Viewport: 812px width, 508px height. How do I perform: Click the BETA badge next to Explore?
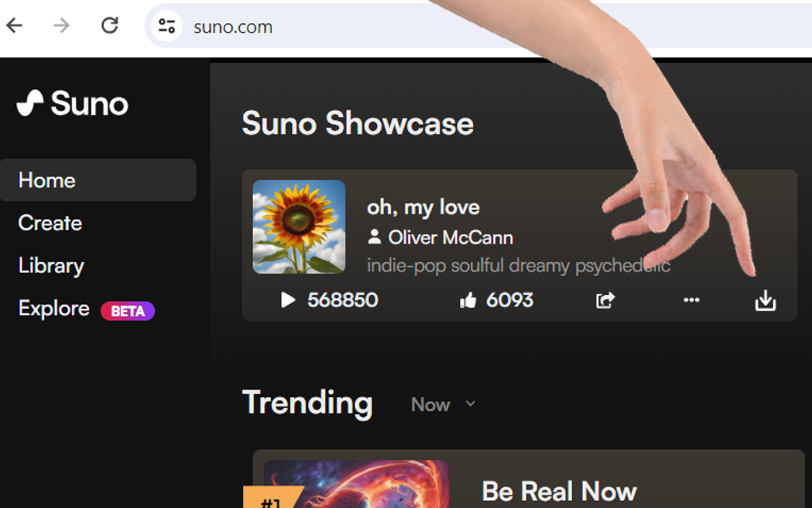(x=128, y=311)
